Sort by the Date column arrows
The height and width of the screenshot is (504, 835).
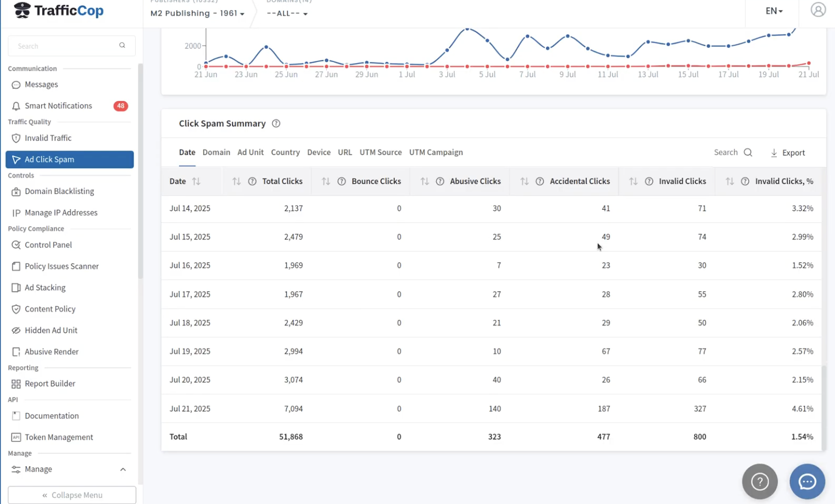(196, 181)
